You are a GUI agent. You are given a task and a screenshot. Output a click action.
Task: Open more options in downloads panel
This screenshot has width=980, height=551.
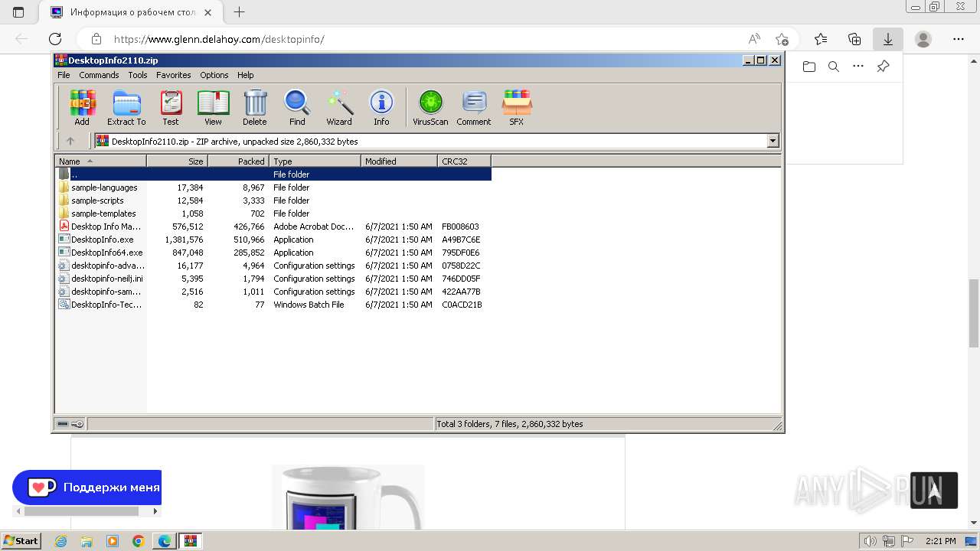(x=858, y=67)
